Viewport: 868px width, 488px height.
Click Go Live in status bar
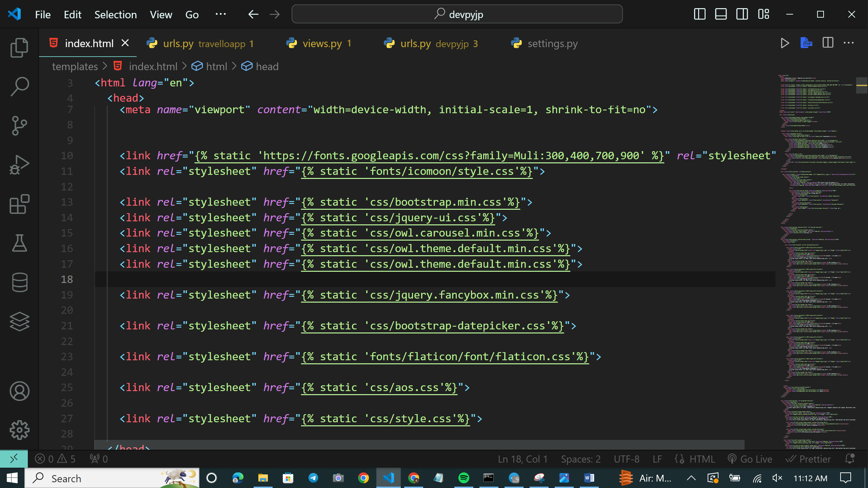(x=750, y=459)
